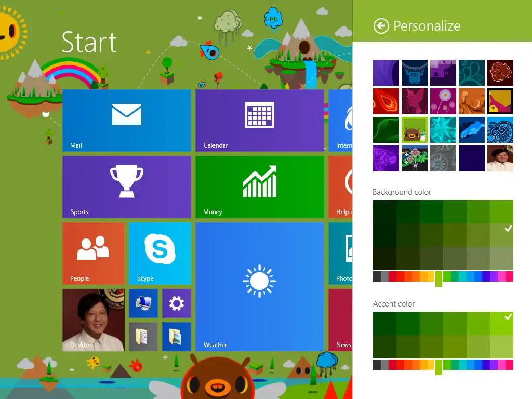Select the purple swirl background thumbnail

click(386, 73)
